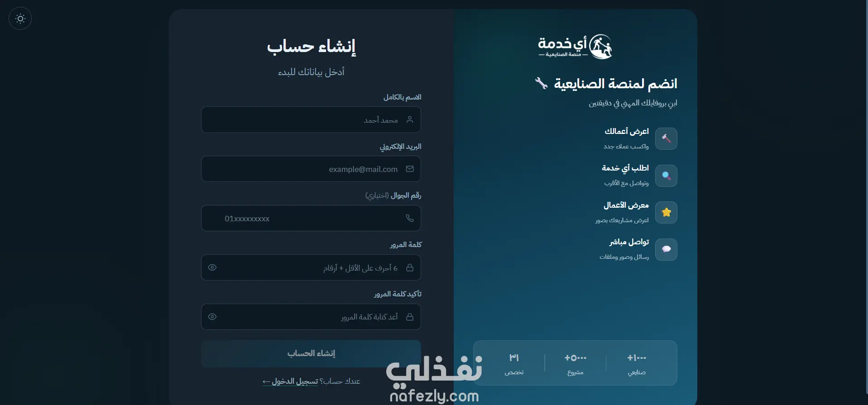Screen dimensions: 868x405
Task: Click the إنشاء حساب page title
Action: [x=311, y=46]
